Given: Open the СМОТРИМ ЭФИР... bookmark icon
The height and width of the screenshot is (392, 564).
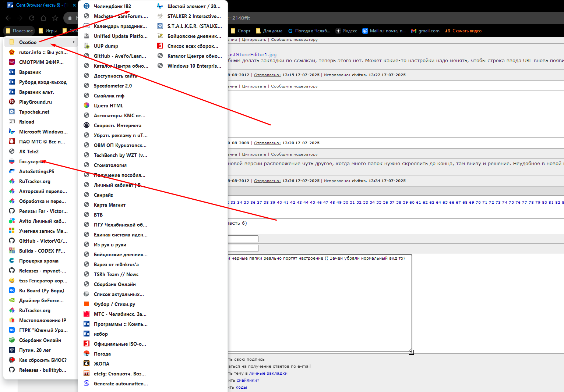Looking at the screenshot, I should [x=12, y=62].
